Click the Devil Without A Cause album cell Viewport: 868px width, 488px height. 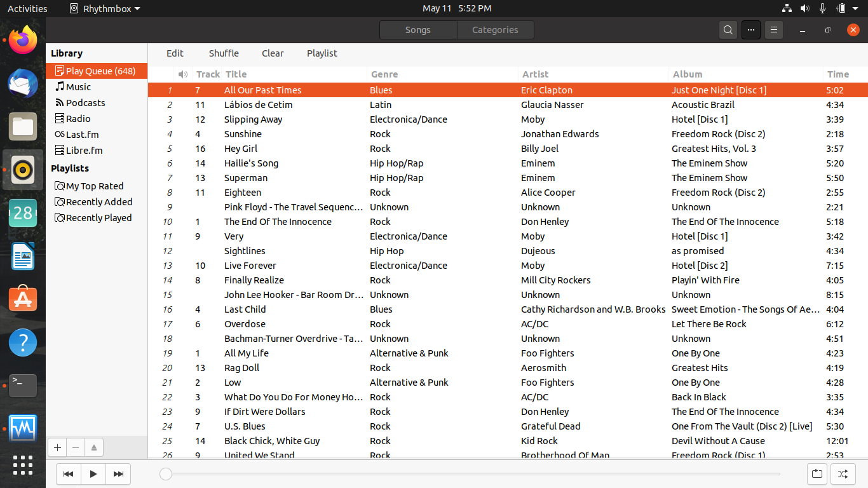718,441
